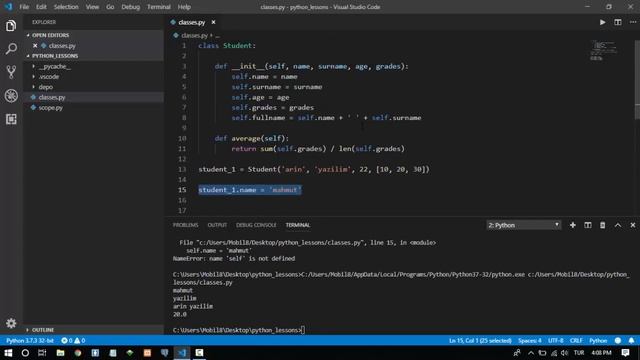
Task: Expand the Outline section
Action: click(x=43, y=329)
